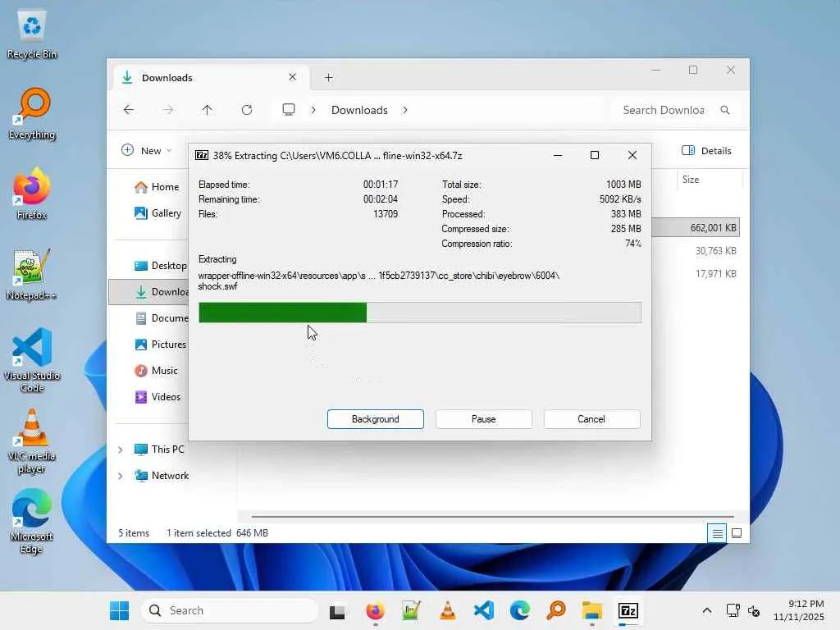Open the Windows Start menu
The width and height of the screenshot is (840, 630).
119,610
